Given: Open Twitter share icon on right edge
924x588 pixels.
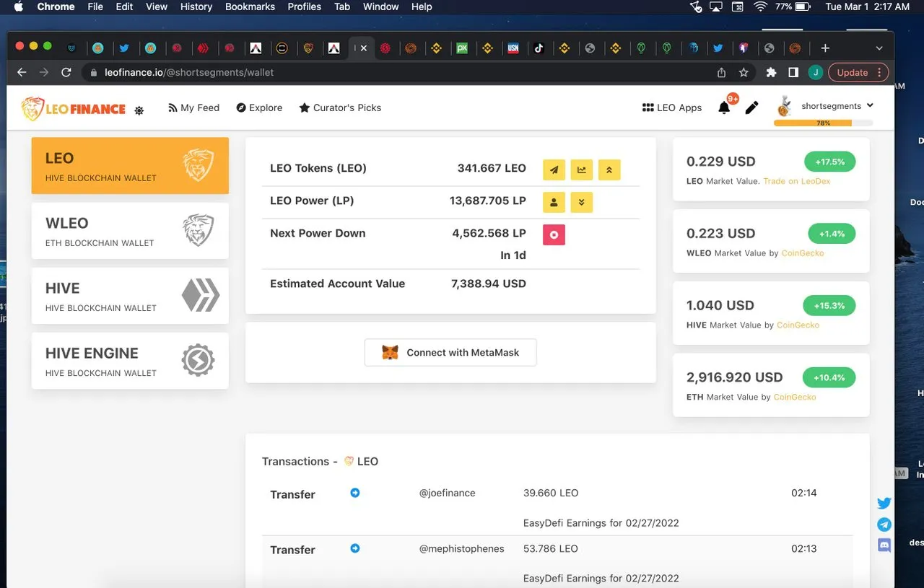Looking at the screenshot, I should coord(884,503).
